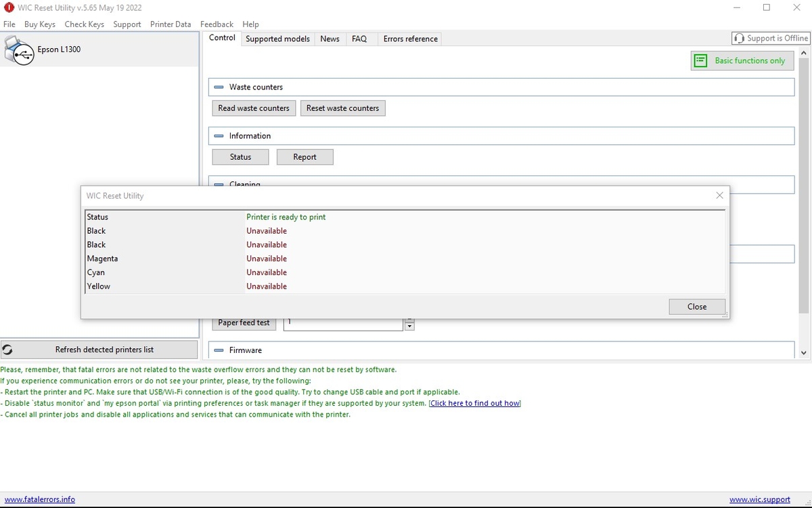This screenshot has height=508, width=812.
Task: Open the Help menu
Action: click(x=250, y=24)
